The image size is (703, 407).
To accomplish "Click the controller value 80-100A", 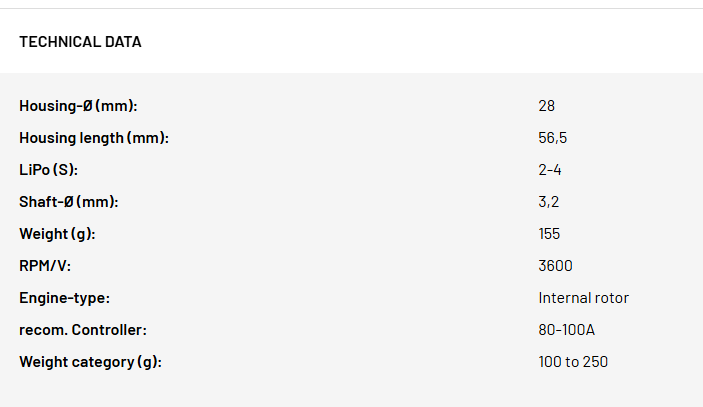I will [567, 330].
